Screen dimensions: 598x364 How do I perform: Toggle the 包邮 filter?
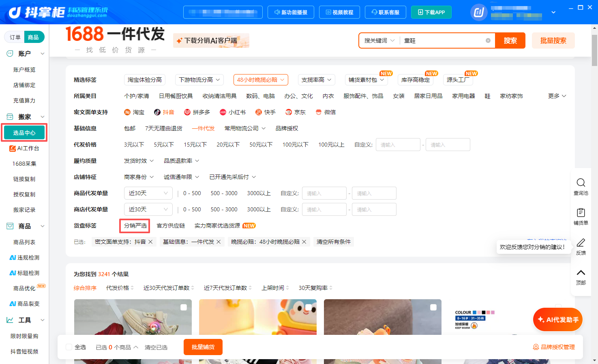click(130, 128)
